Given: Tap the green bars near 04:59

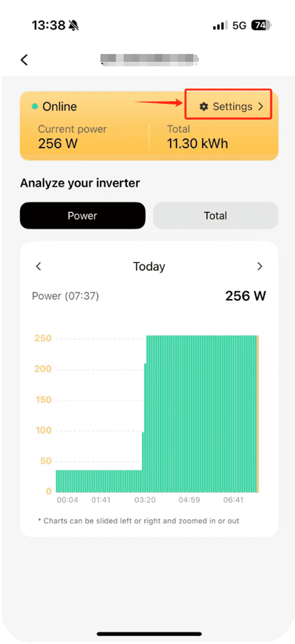Looking at the screenshot, I should point(189,413).
